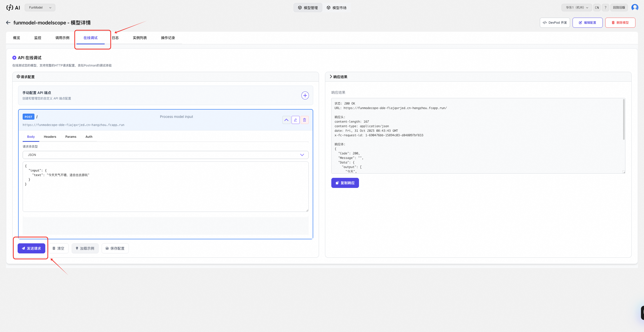The width and height of the screenshot is (644, 332).
Task: Click the CN language icon
Action: pos(597,8)
